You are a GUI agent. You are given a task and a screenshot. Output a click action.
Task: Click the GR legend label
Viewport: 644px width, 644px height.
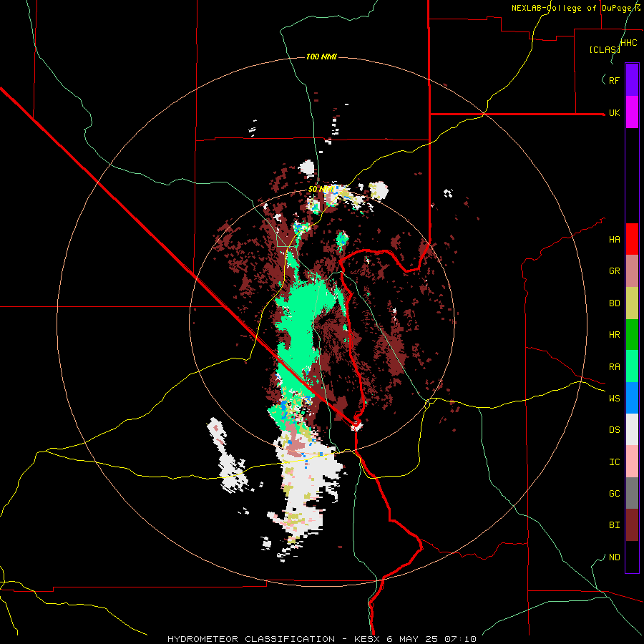614,271
